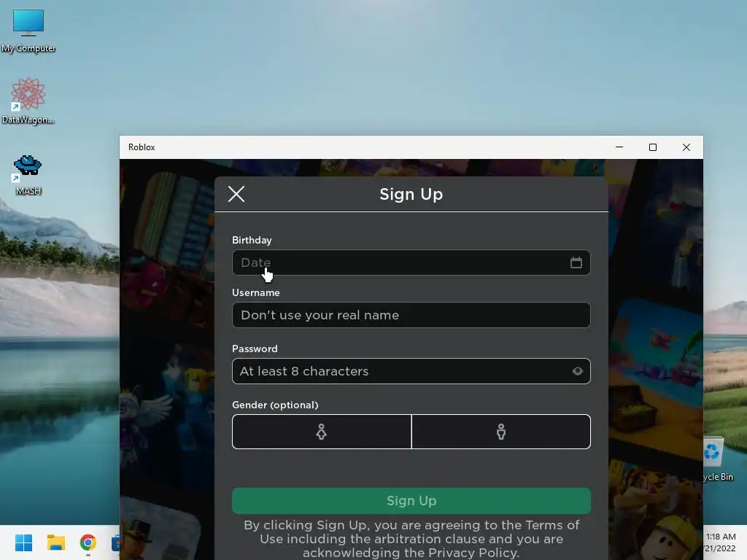Click the Birthday label

coord(252,240)
